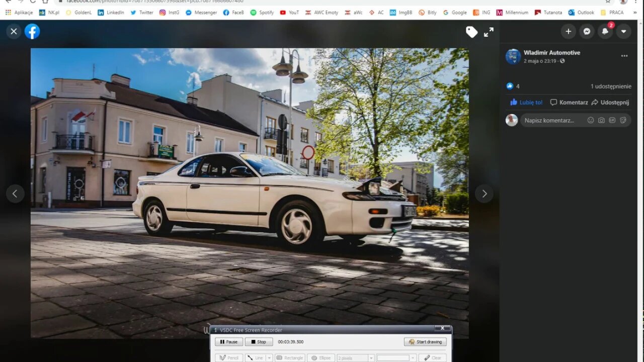644x362 pixels.
Task: Open the Messenger bookmark
Action: pos(201,13)
